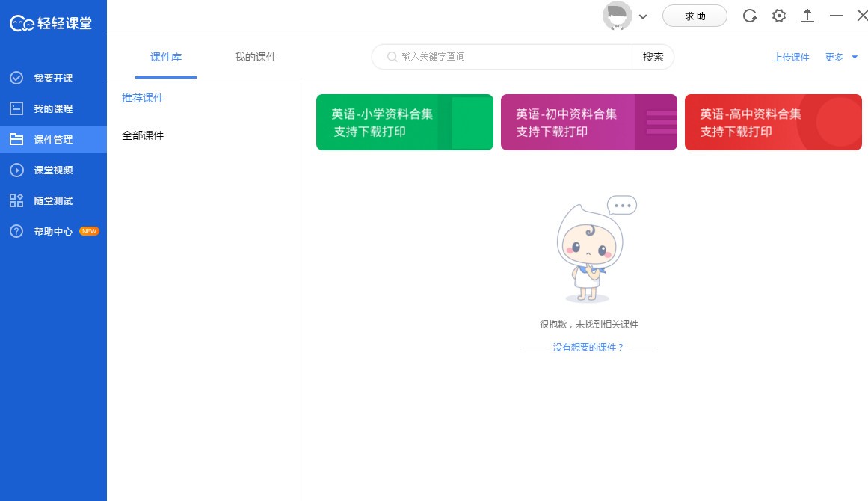Image resolution: width=868 pixels, height=501 pixels.
Task: Select the 课件库 tab
Action: coord(166,57)
